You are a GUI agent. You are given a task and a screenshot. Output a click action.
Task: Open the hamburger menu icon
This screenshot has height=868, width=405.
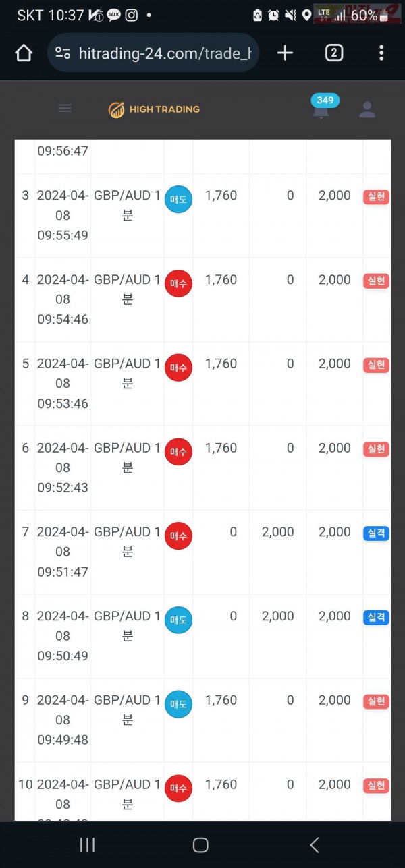[65, 108]
